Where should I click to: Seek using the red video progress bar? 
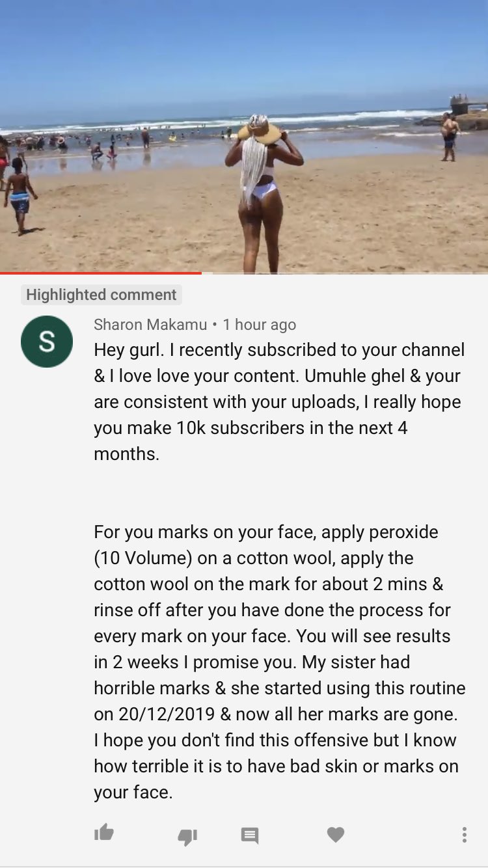(101, 273)
